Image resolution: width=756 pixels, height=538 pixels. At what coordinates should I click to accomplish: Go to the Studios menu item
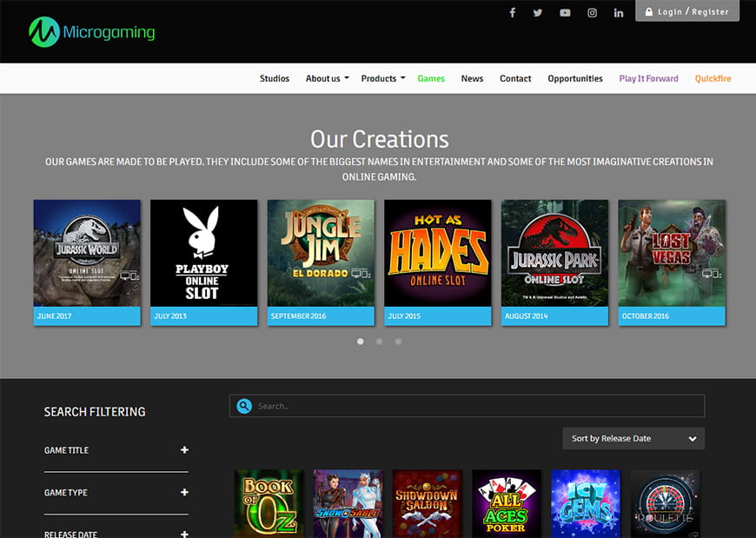275,78
